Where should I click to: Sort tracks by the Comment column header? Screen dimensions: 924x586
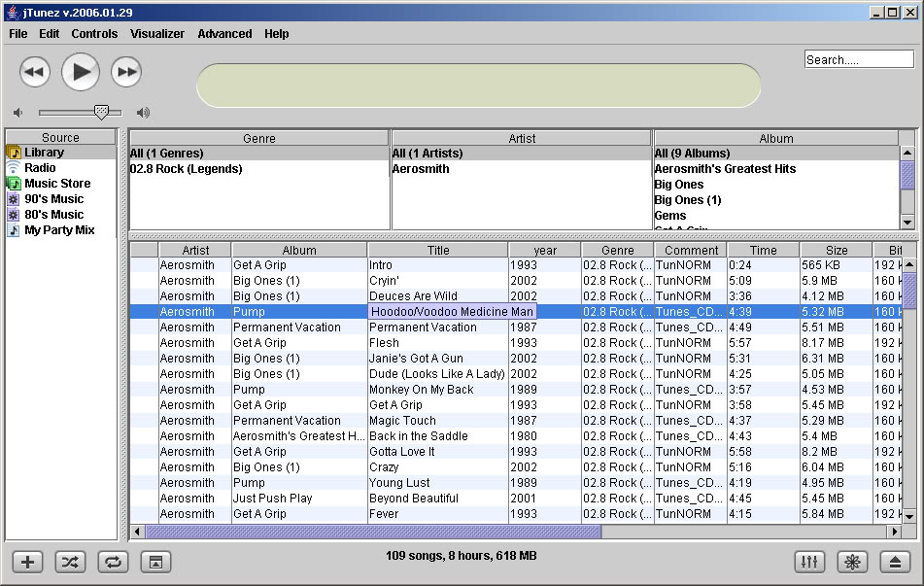pyautogui.click(x=691, y=250)
